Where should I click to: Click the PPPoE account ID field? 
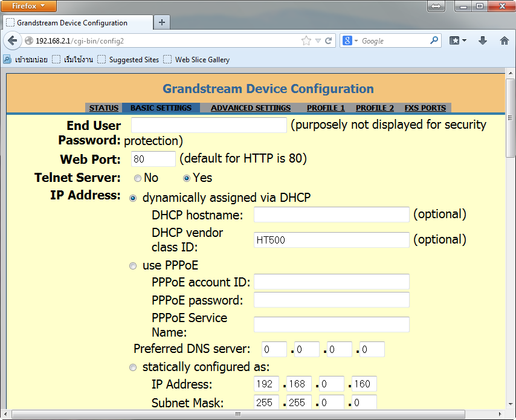332,282
